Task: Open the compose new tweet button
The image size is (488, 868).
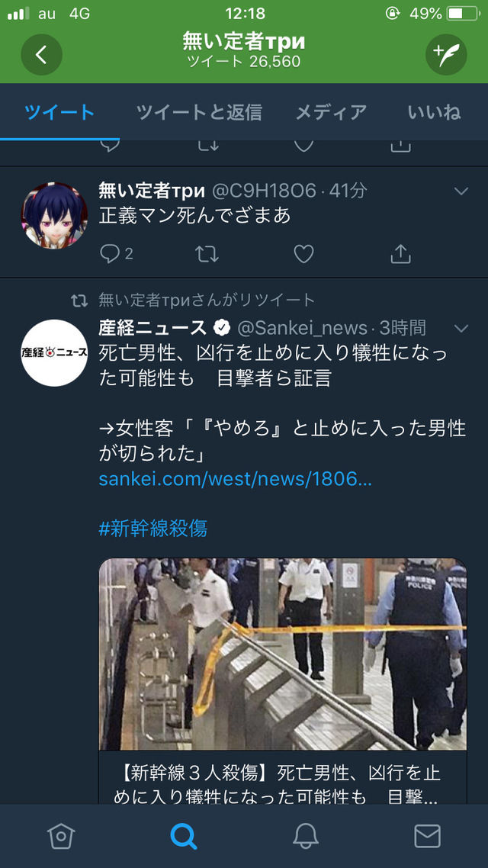Action: pos(446,54)
